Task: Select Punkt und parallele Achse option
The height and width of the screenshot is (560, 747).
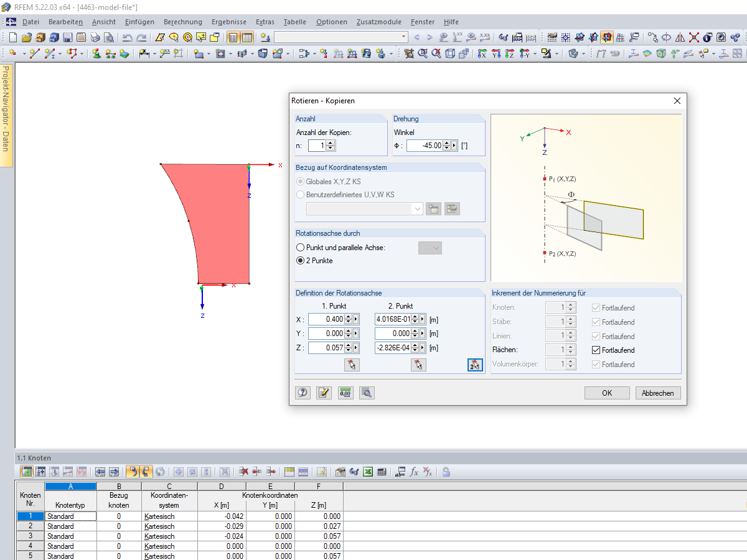Action: (301, 248)
